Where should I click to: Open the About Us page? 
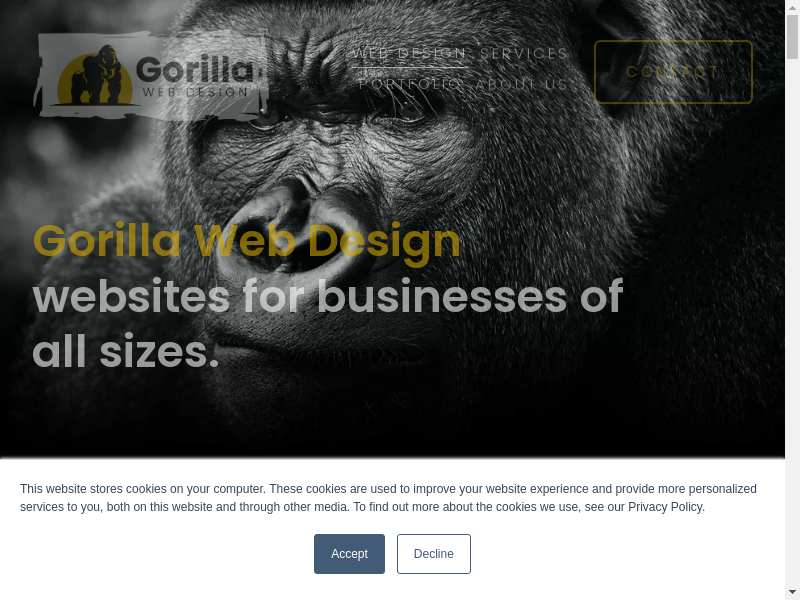pyautogui.click(x=521, y=84)
